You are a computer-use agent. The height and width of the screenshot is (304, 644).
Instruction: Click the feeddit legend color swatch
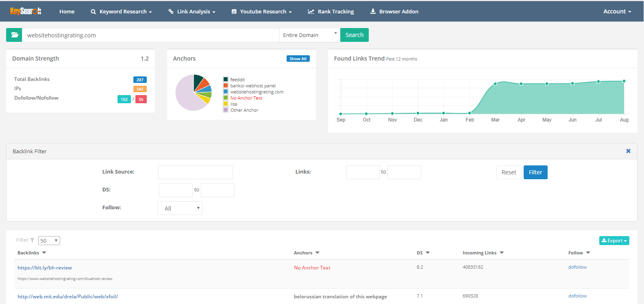click(226, 80)
